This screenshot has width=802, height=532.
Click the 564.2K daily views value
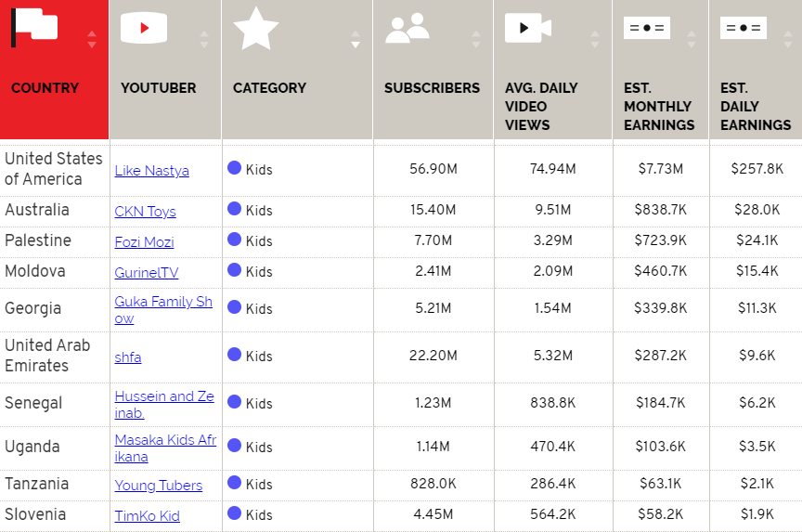pyautogui.click(x=553, y=514)
